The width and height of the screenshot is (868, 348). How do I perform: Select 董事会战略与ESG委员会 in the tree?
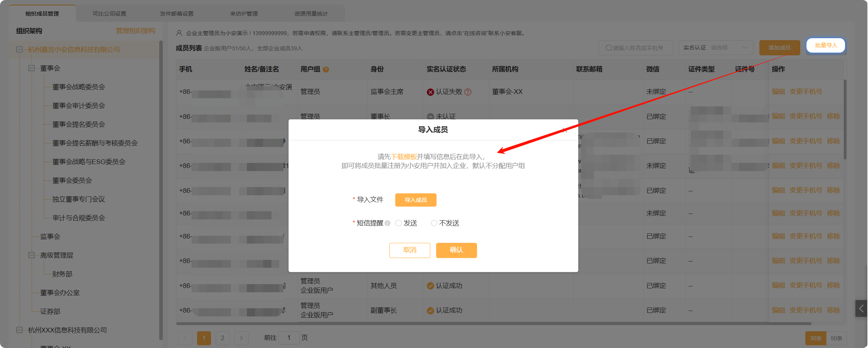89,162
